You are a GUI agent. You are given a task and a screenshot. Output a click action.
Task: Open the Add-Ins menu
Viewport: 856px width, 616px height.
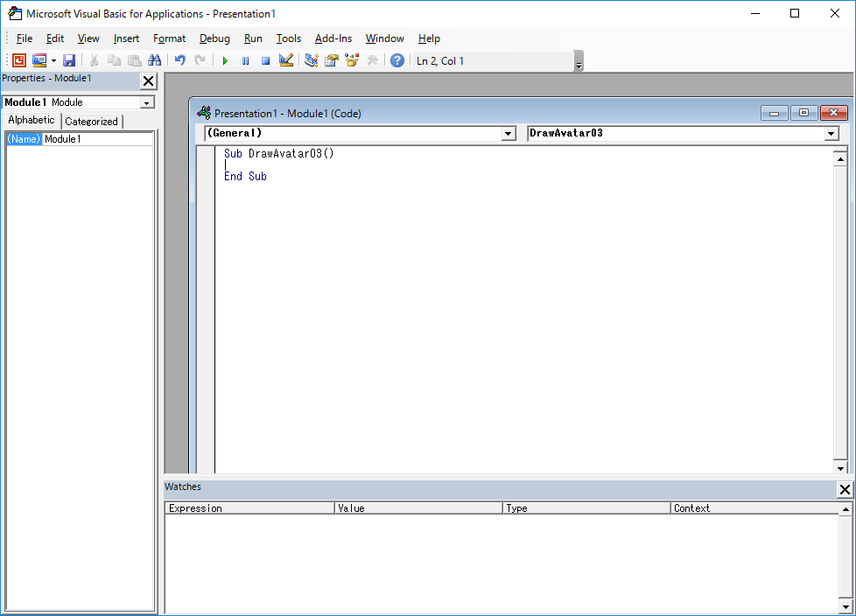coord(333,38)
